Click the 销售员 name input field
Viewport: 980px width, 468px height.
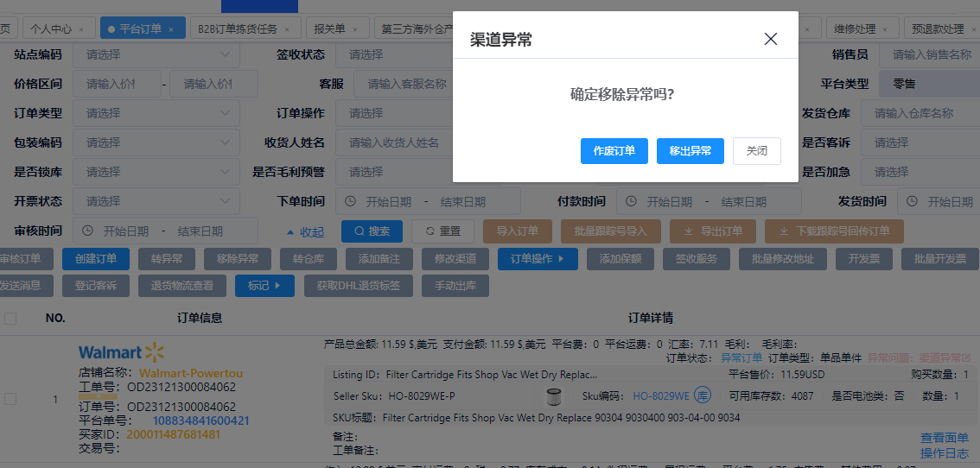click(x=929, y=54)
